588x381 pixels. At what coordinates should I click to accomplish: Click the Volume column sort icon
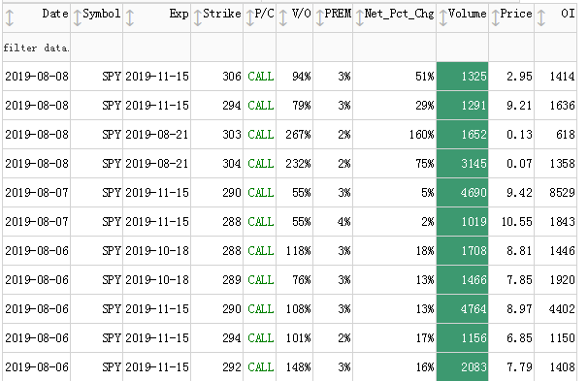(x=443, y=17)
